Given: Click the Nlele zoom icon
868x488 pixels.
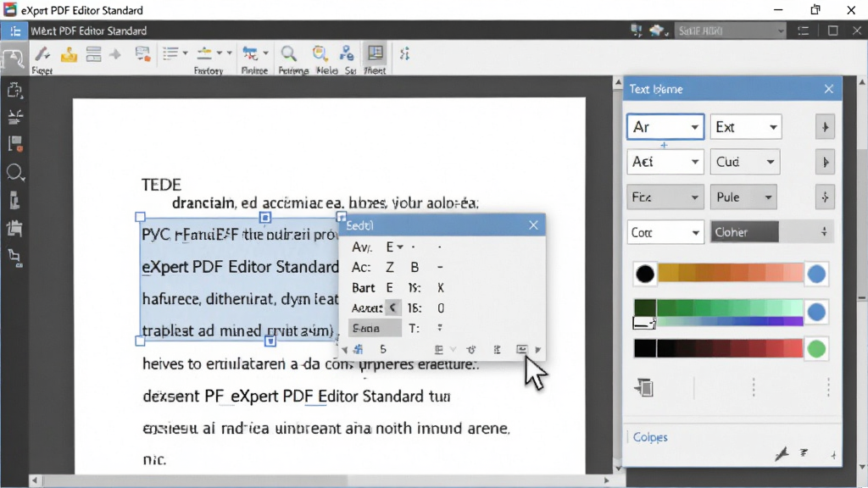Looking at the screenshot, I should [x=320, y=53].
